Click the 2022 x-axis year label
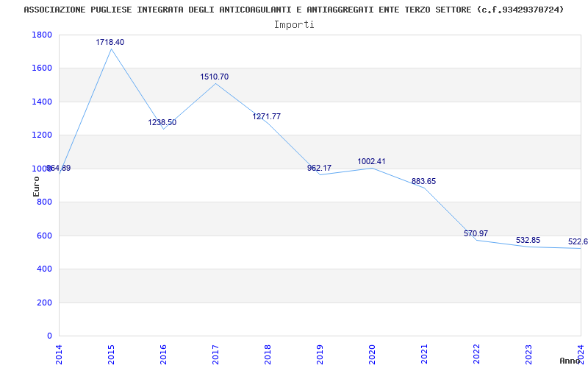Viewport: 588px width, 368px height. coord(476,354)
